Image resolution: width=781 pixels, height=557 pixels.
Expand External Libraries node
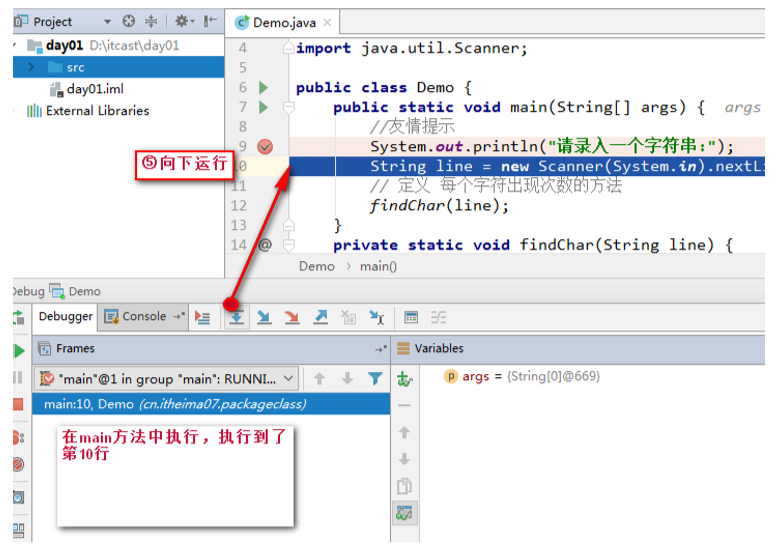[x=15, y=111]
